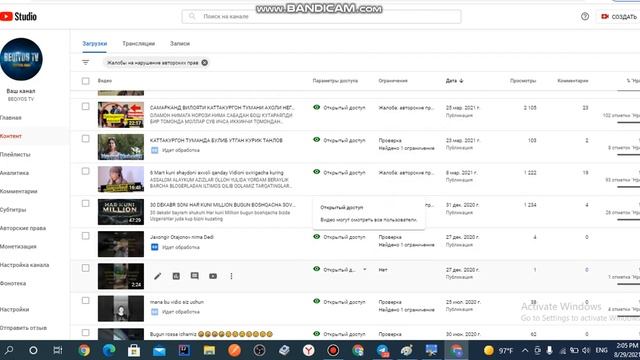640x360 pixels.
Task: Open Главная in sidebar
Action: point(11,118)
